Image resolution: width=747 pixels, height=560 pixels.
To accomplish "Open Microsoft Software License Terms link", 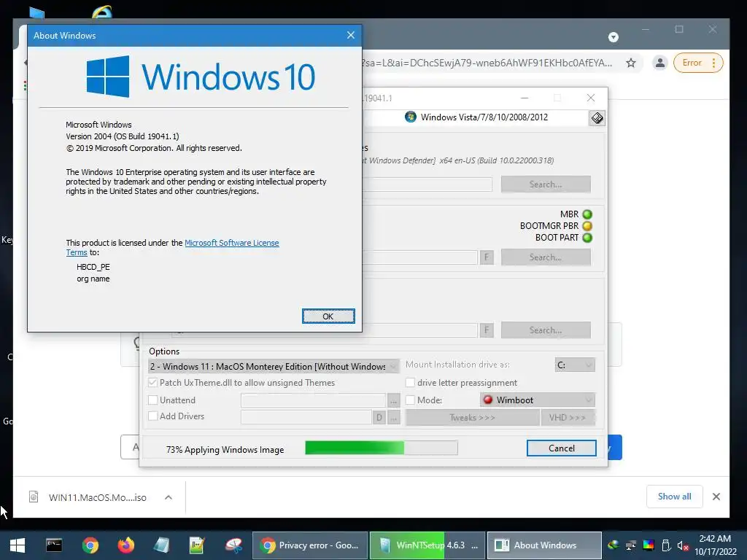I will click(231, 243).
